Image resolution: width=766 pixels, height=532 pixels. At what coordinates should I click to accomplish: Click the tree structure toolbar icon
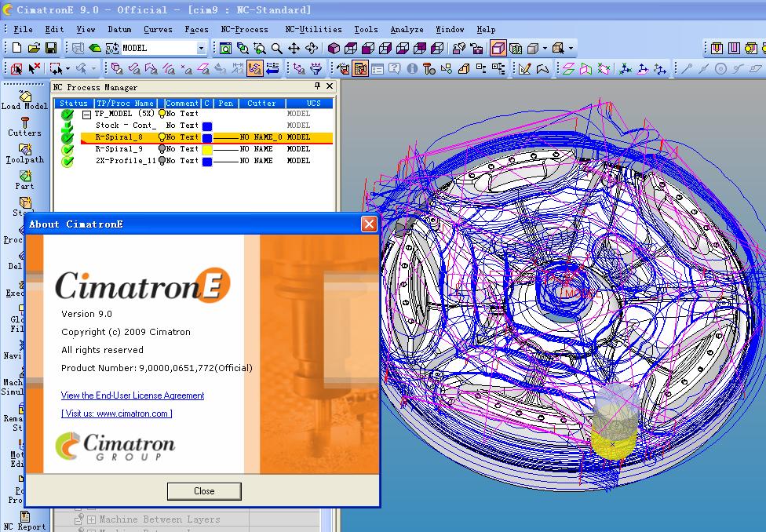tap(498, 68)
